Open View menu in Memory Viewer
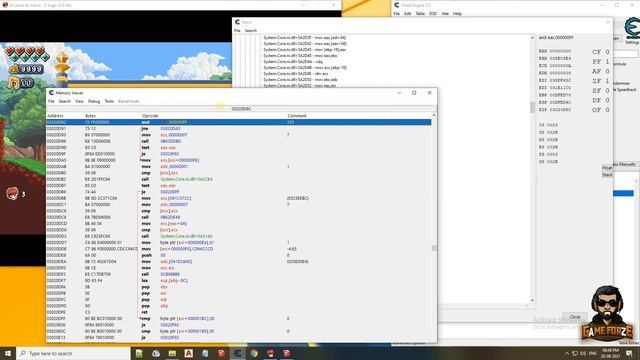Image resolution: width=640 pixels, height=360 pixels. pos(79,101)
